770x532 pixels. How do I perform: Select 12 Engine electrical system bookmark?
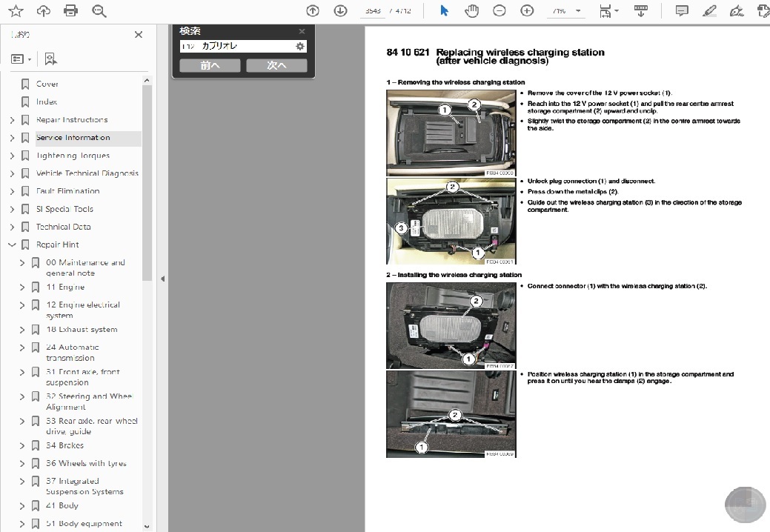click(x=83, y=310)
